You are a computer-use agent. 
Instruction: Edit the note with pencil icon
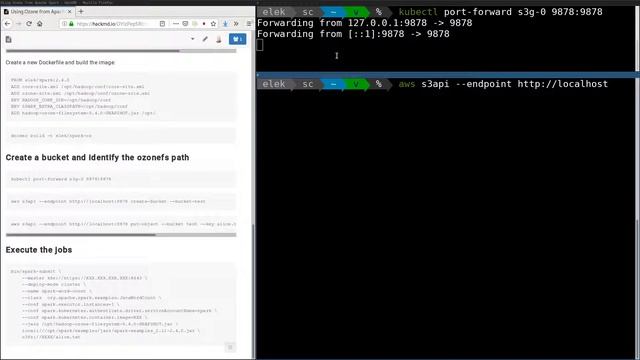click(205, 39)
